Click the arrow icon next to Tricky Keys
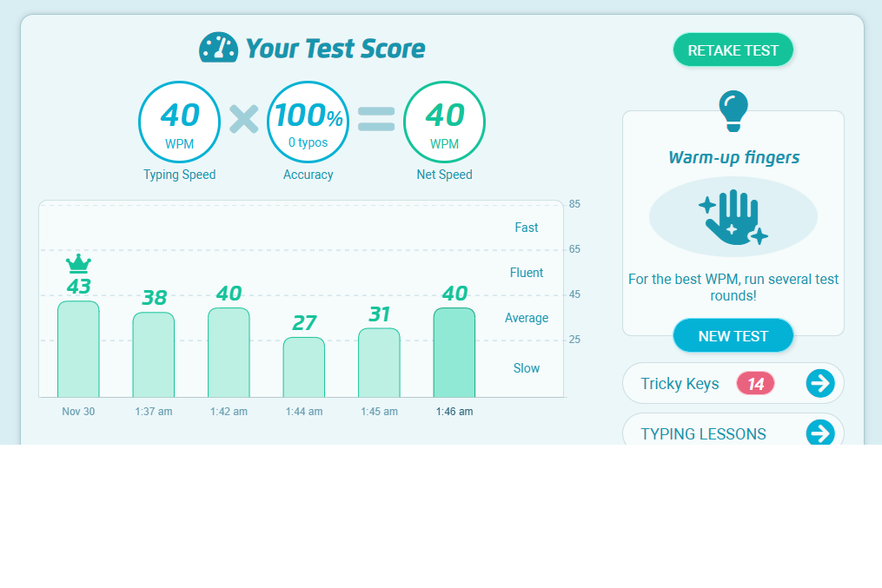Image resolution: width=882 pixels, height=588 pixels. 819,383
